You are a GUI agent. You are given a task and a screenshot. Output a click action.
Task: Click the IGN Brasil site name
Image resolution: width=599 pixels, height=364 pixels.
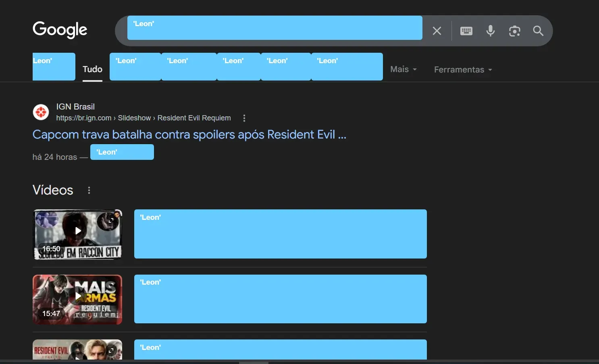point(75,107)
